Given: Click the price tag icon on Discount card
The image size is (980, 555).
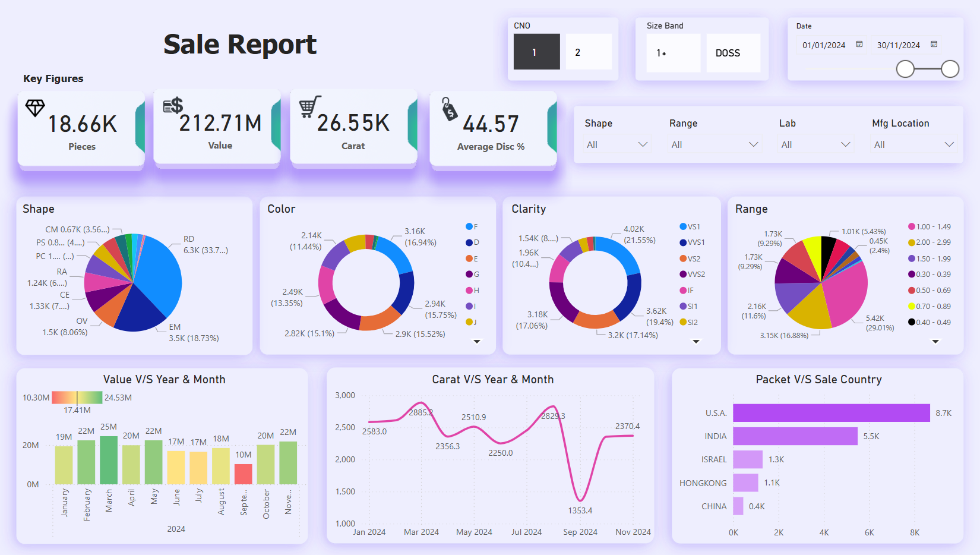Looking at the screenshot, I should [x=450, y=109].
